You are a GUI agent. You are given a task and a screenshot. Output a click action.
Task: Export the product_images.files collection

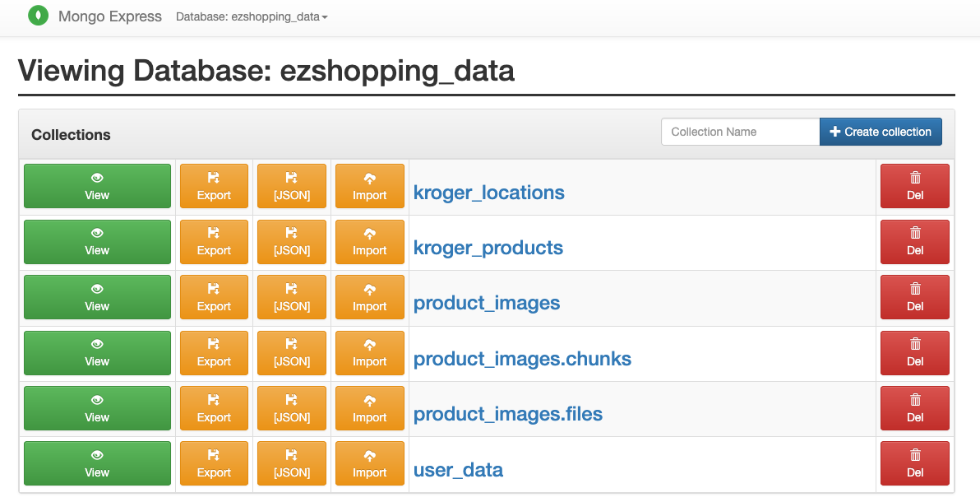(214, 408)
